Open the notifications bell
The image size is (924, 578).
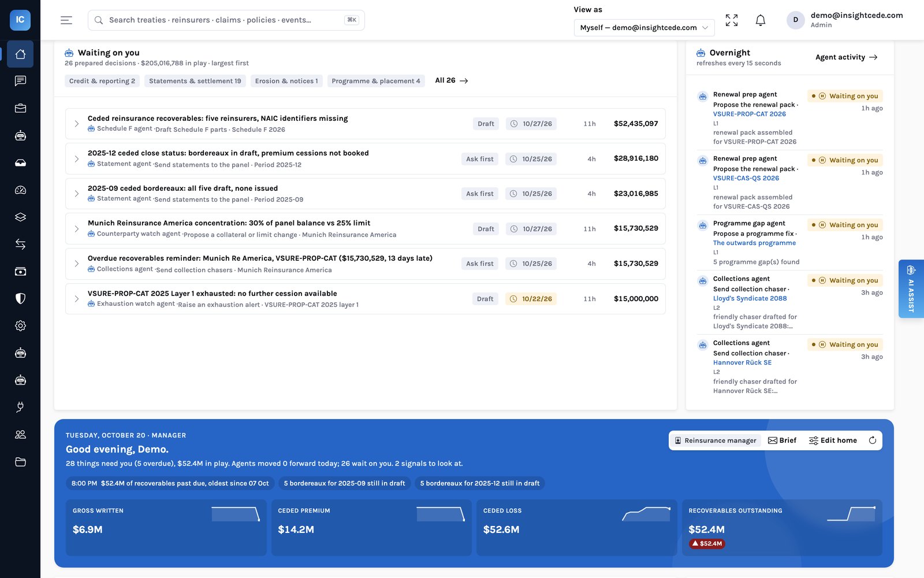[761, 20]
